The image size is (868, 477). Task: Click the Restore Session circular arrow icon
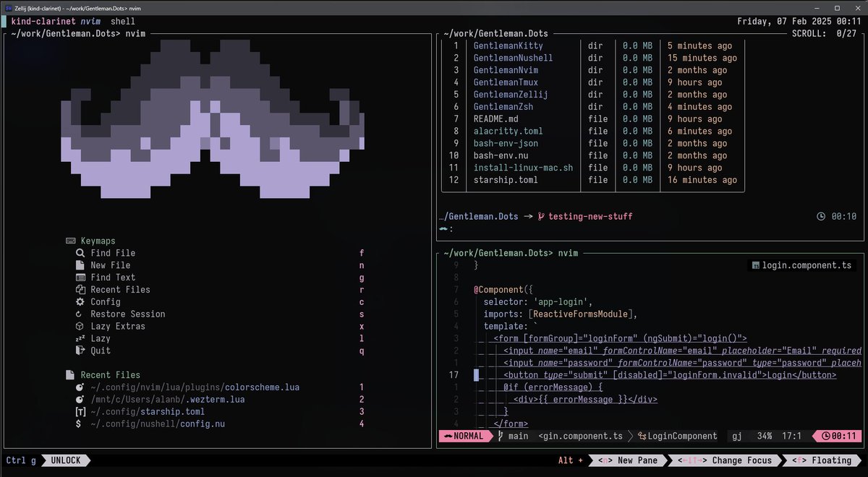click(80, 314)
